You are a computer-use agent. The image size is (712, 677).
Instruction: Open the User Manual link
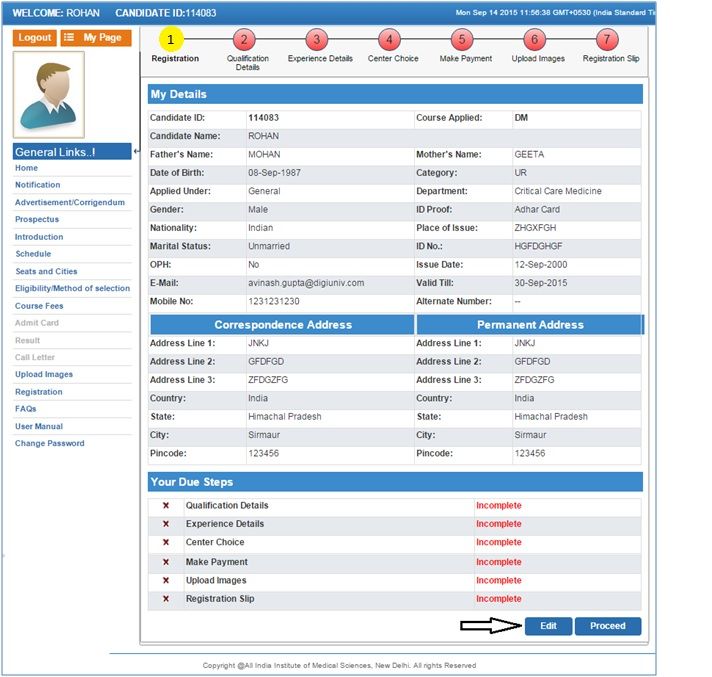(x=39, y=426)
